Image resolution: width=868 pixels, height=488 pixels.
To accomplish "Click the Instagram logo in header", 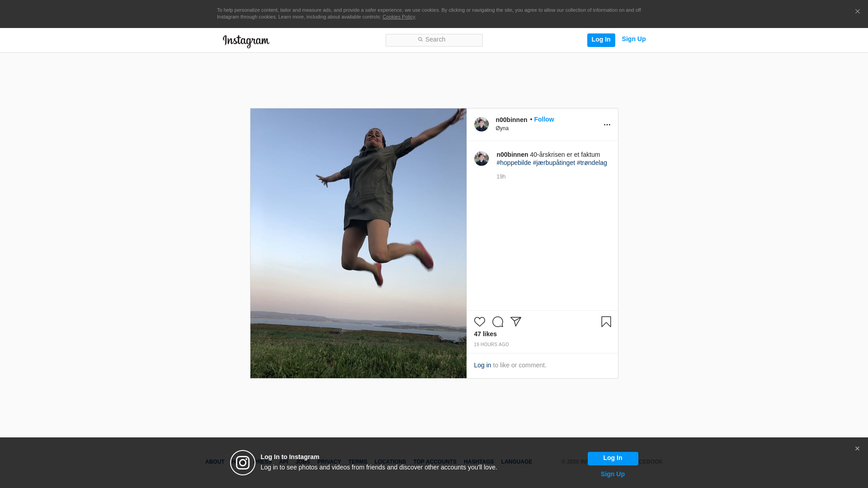I will (246, 41).
